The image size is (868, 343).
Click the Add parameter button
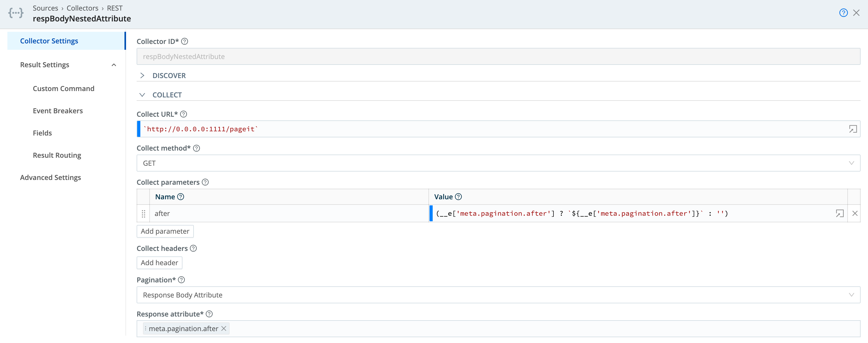pyautogui.click(x=165, y=231)
